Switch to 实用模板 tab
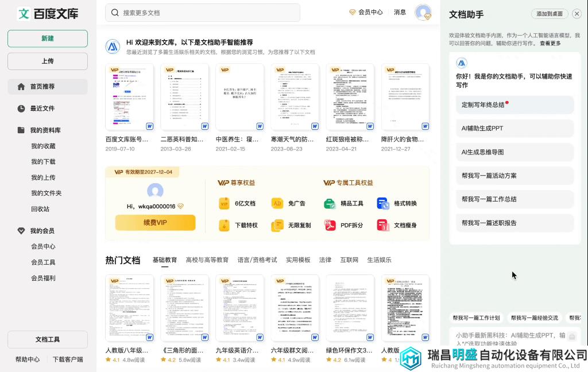Screen dimensions: 588x372 click(x=298, y=260)
